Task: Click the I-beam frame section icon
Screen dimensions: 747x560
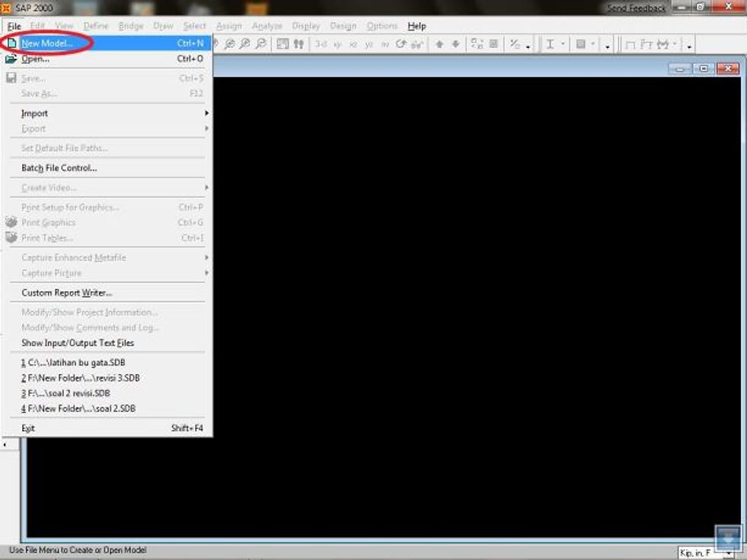Action: (x=550, y=44)
